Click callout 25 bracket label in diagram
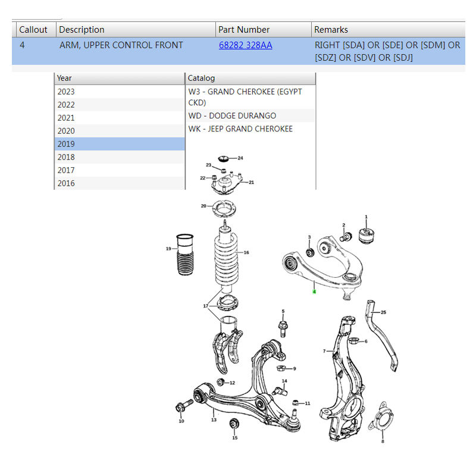The image size is (476, 476). (383, 312)
